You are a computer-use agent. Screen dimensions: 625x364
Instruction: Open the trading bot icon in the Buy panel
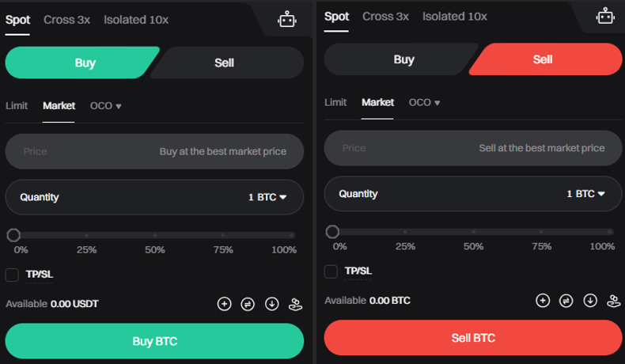tap(286, 20)
